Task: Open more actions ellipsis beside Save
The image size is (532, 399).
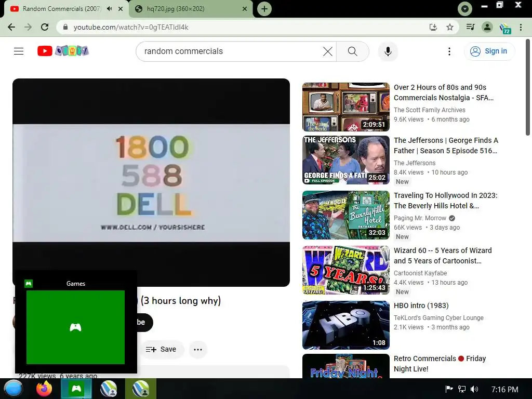Action: click(x=198, y=350)
